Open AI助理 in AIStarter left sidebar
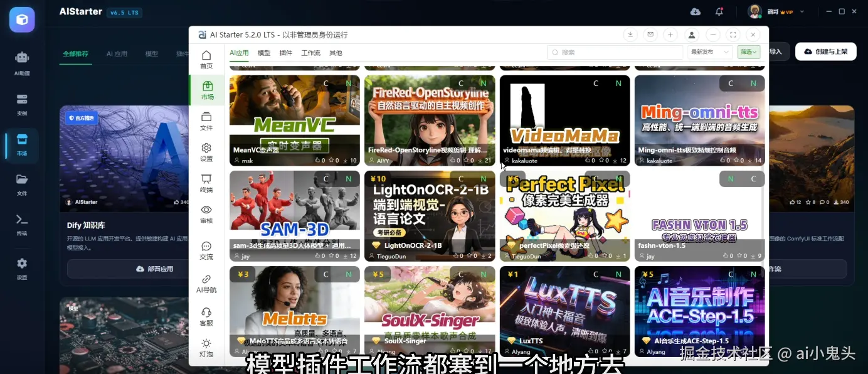Image resolution: width=868 pixels, height=374 pixels. point(22,63)
